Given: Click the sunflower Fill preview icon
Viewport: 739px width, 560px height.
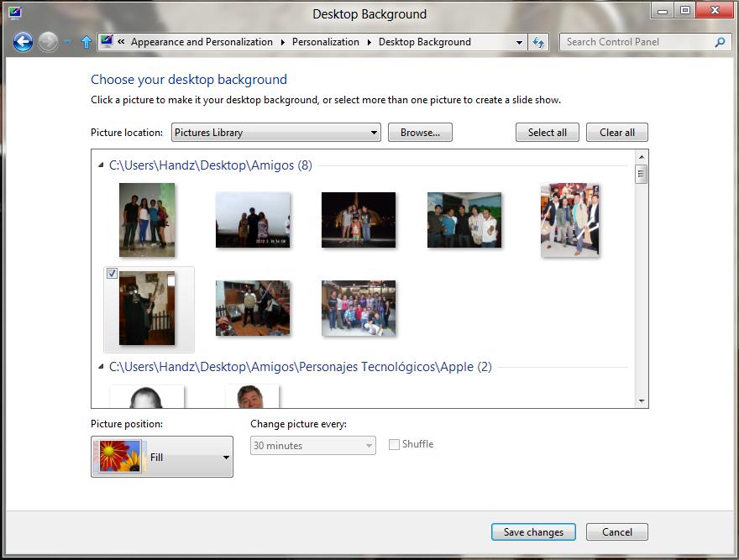Looking at the screenshot, I should click(120, 457).
